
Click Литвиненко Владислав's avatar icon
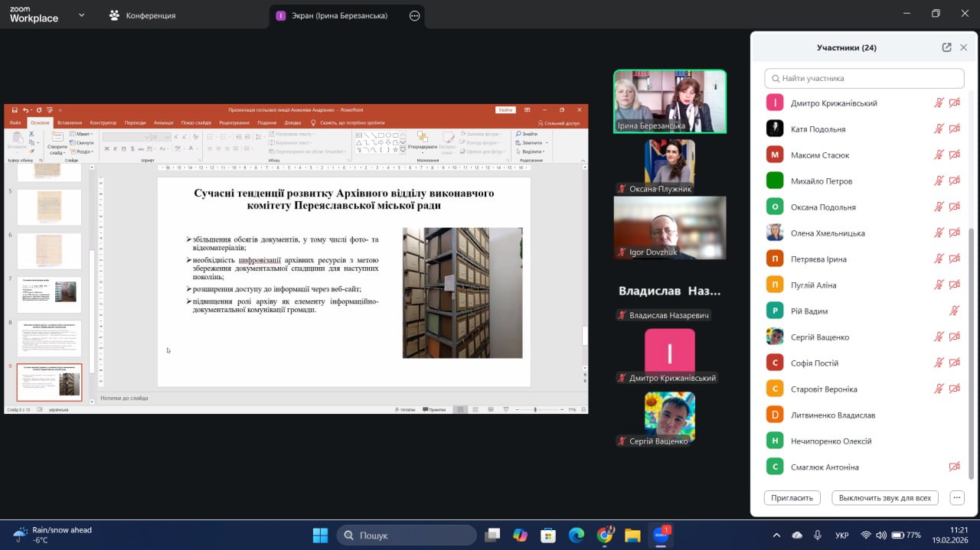point(775,415)
